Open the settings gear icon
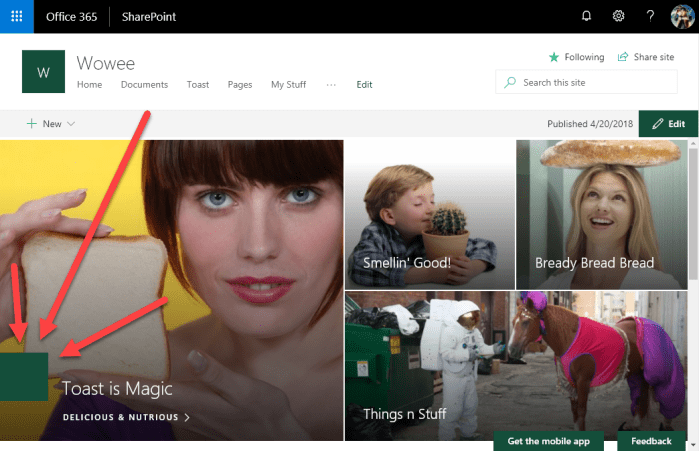Viewport: 699px width, 451px height. click(x=618, y=16)
